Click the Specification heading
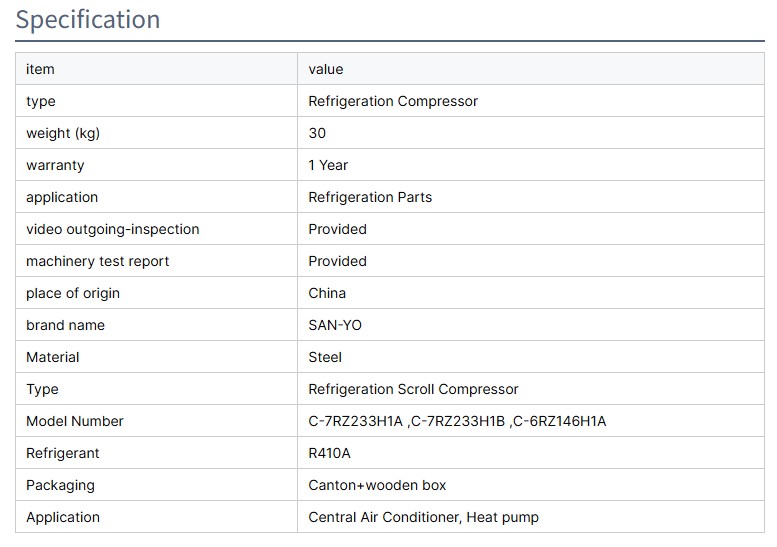The image size is (777, 547). [88, 20]
